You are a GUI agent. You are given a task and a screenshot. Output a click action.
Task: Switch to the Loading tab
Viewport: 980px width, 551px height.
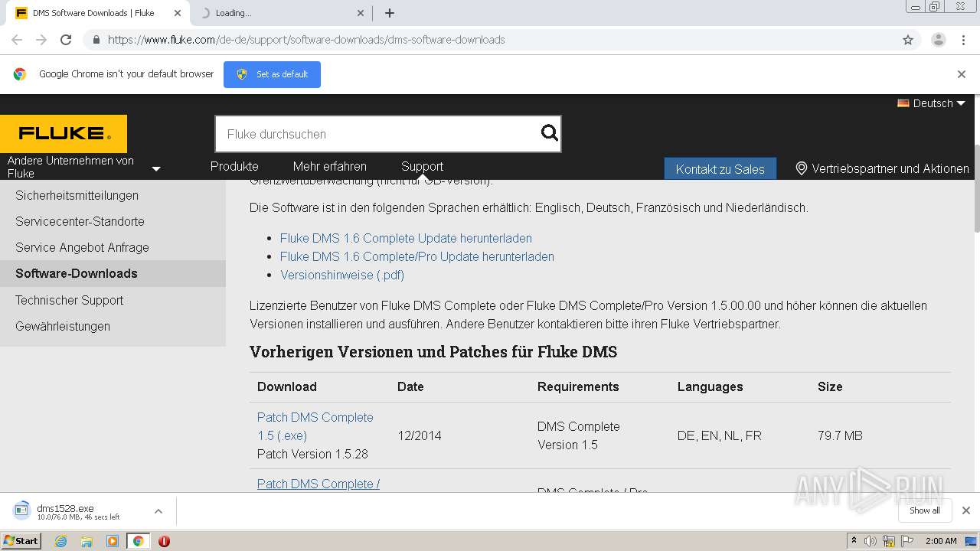280,13
